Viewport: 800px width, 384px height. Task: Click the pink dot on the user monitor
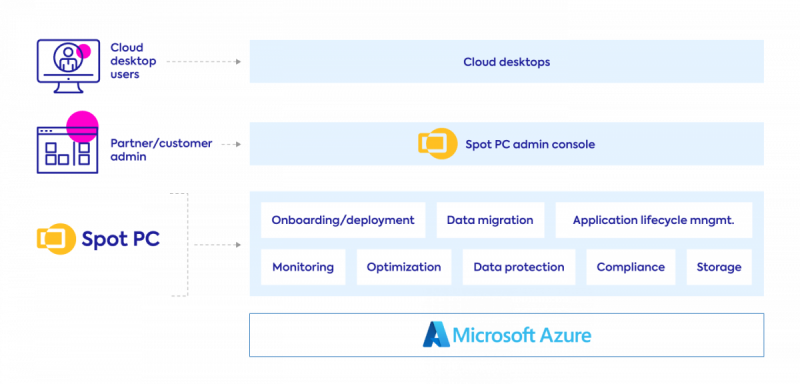click(x=83, y=52)
